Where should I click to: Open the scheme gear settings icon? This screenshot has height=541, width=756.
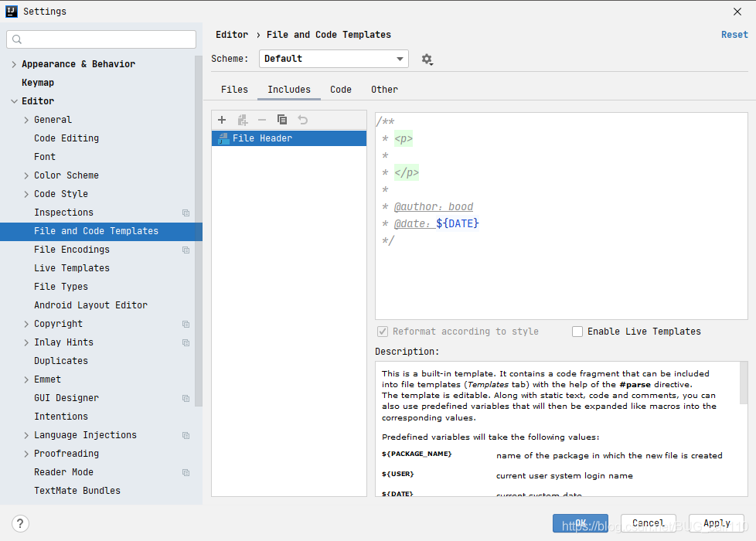tap(427, 59)
